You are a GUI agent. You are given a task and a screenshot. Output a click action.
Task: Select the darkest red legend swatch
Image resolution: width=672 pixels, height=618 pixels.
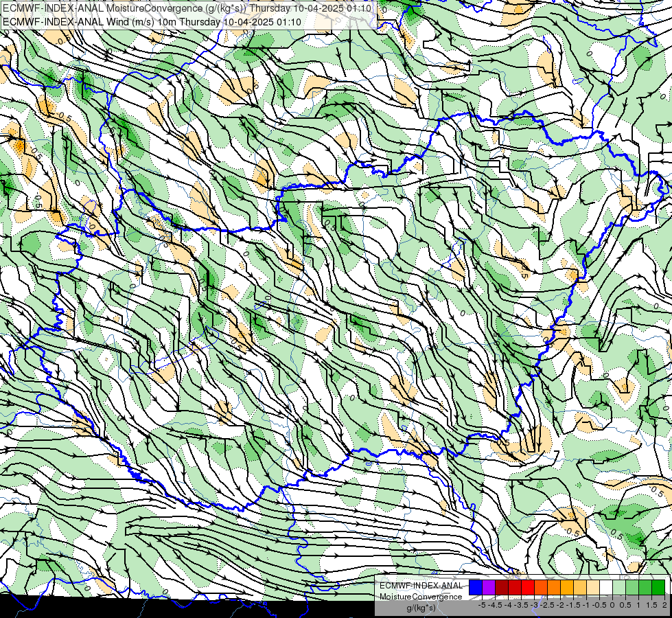[x=502, y=587]
